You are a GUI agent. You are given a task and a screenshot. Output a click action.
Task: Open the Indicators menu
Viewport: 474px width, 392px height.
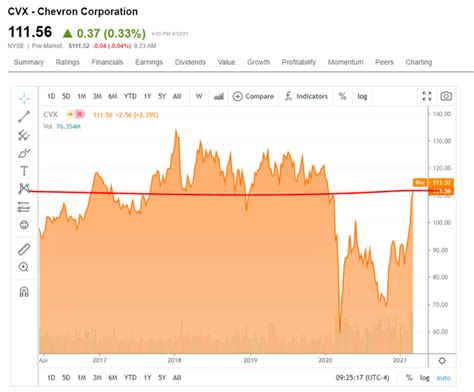point(307,96)
